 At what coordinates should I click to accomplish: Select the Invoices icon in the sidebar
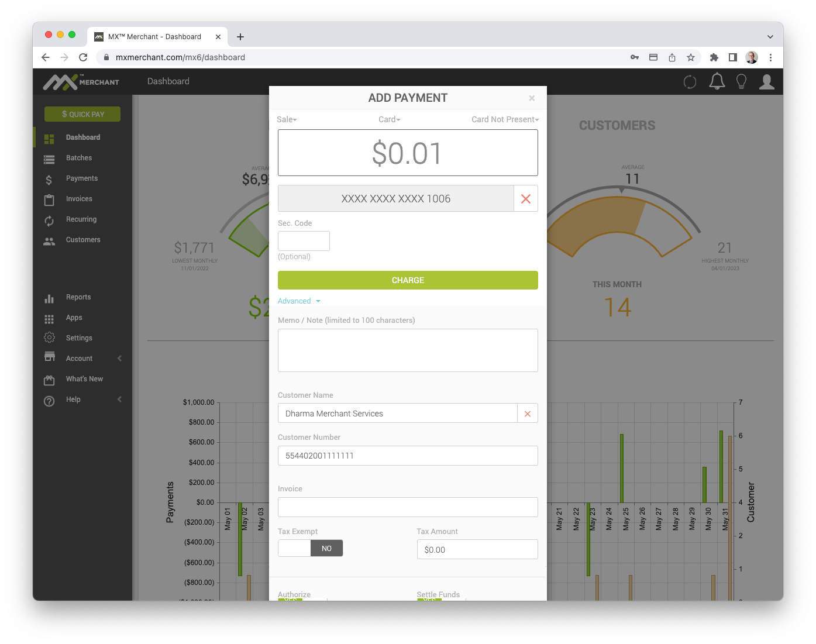pos(49,199)
